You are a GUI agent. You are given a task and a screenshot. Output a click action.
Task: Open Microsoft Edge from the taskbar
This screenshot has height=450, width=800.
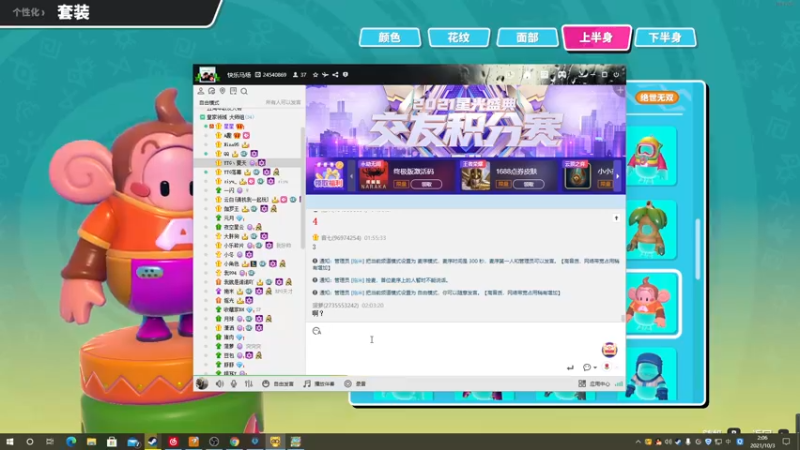[71, 441]
